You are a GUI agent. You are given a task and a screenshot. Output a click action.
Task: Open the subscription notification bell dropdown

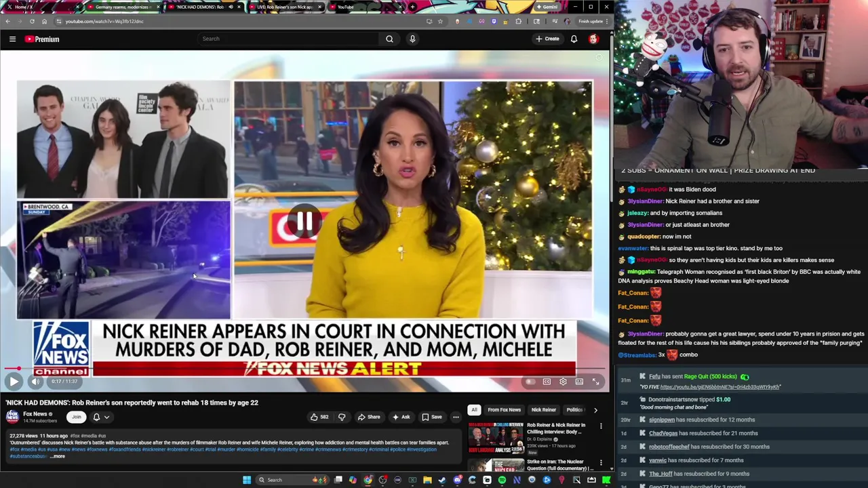click(x=100, y=417)
